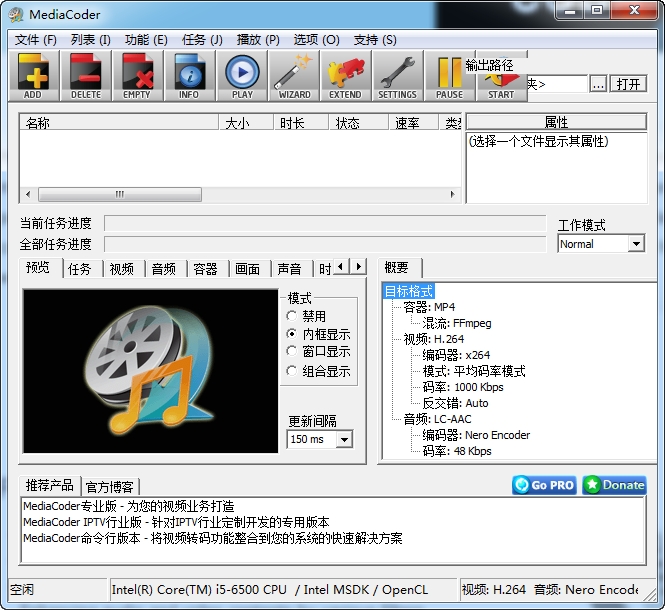Select the 音频: LC-AAC tree item
The height and width of the screenshot is (610, 665).
coord(437,419)
